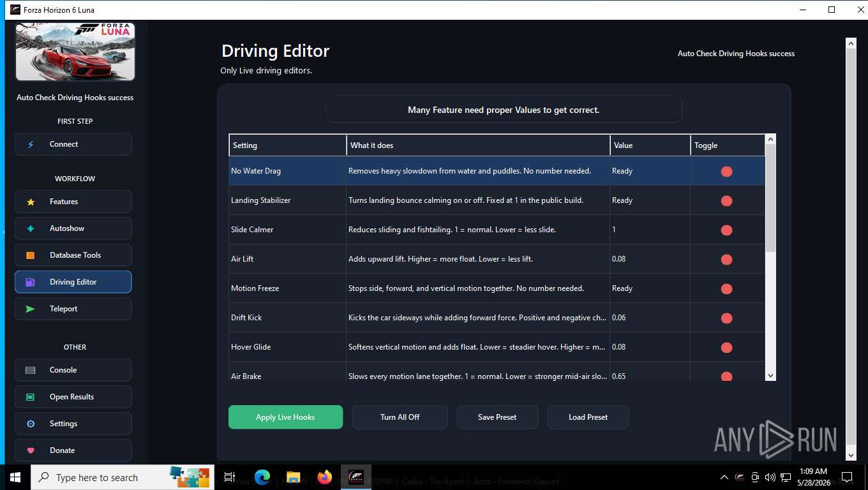Click the Toggle column header
The height and width of the screenshot is (490, 868).
(x=728, y=145)
